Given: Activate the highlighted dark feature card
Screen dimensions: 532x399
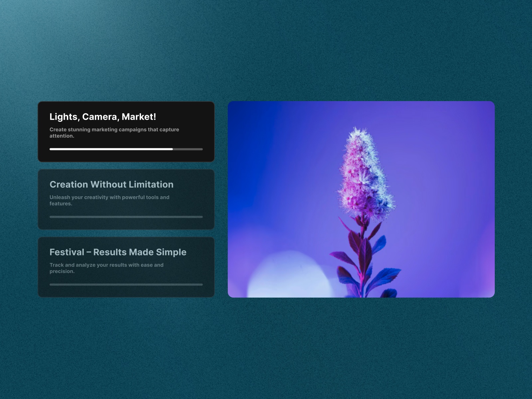Looking at the screenshot, I should point(126,131).
